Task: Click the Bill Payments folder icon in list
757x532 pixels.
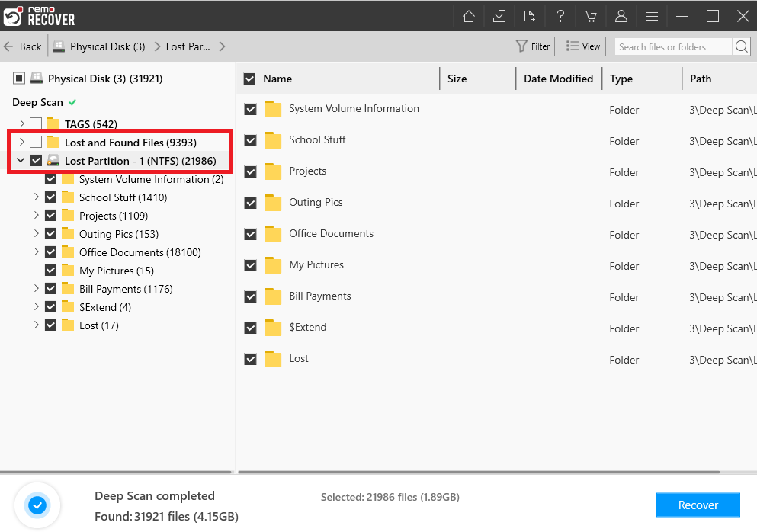Action: click(273, 296)
